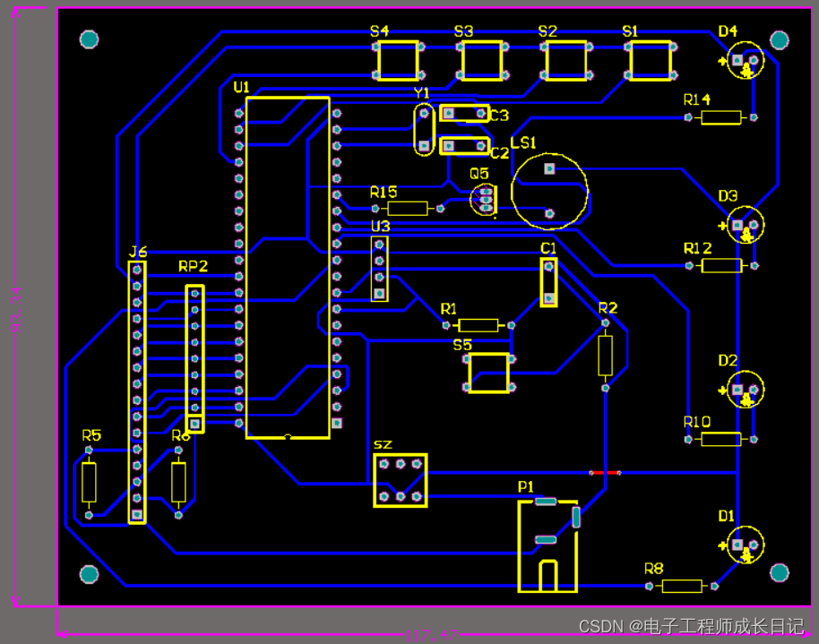Click the J6 designator text
The width and height of the screenshot is (819, 644).
(138, 252)
